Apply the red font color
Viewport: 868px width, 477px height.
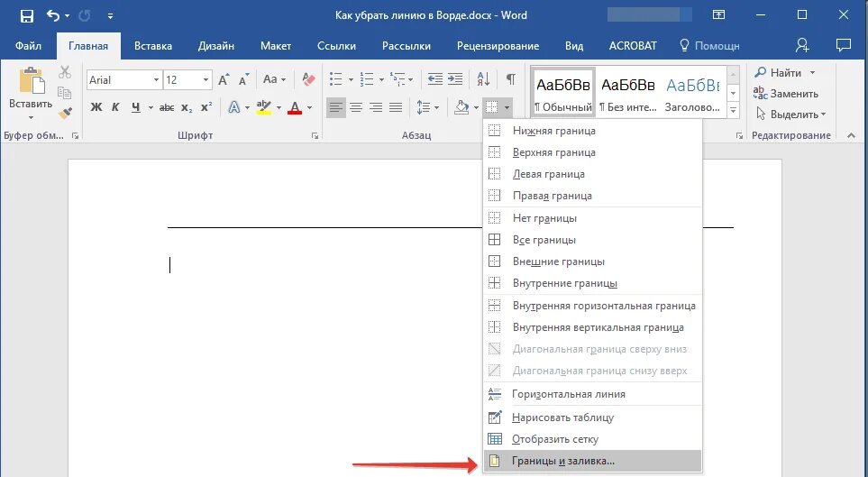pos(295,107)
